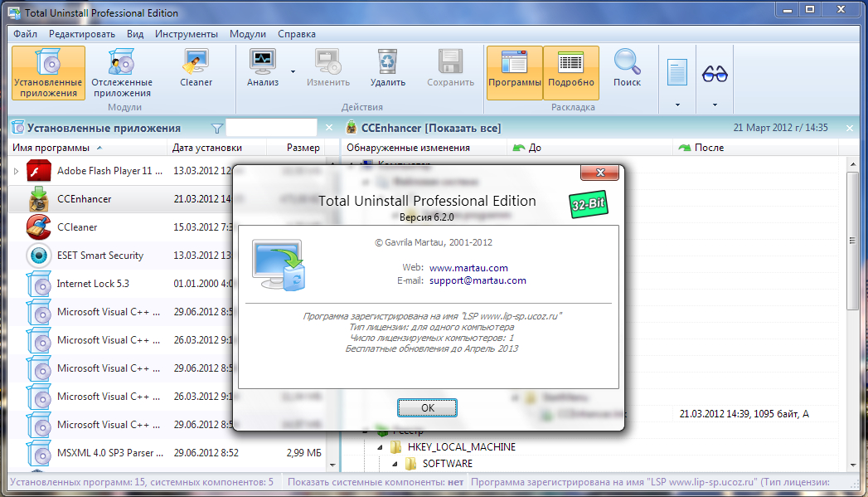The height and width of the screenshot is (497, 868).
Task: Open the Инструменты menu
Action: (x=187, y=34)
